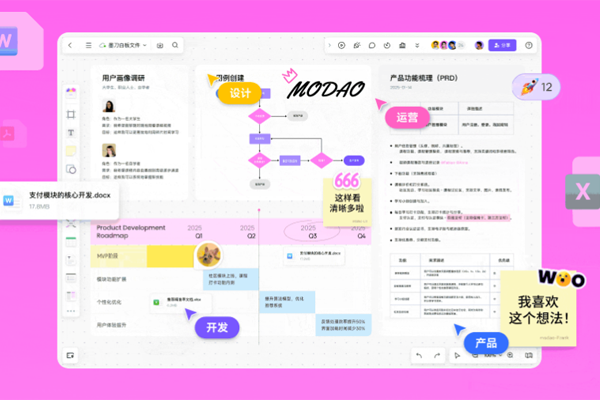This screenshot has width=600, height=400.
Task: Select the card tool below the table tool
Action: 71,260
